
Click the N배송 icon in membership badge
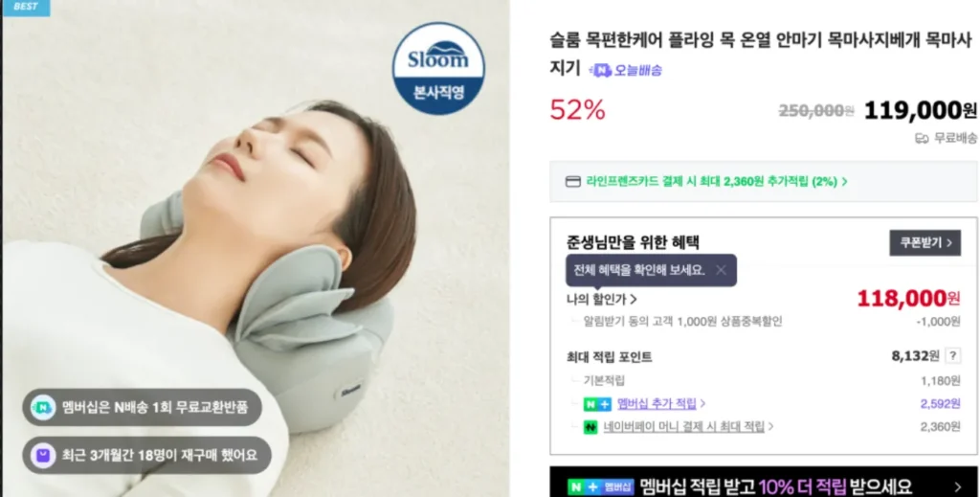pyautogui.click(x=43, y=408)
